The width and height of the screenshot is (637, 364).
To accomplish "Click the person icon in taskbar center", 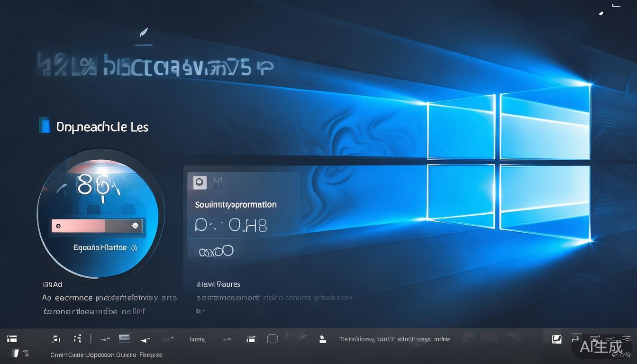I will pyautogui.click(x=323, y=339).
